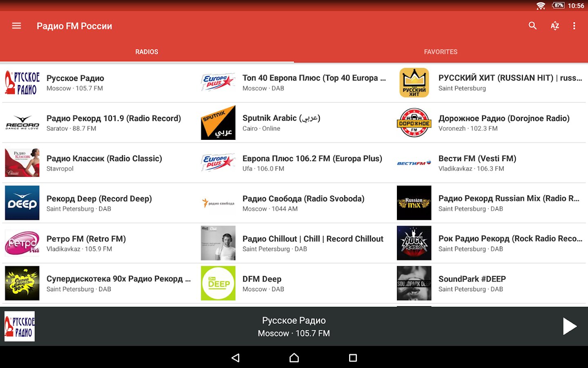Click the Europa Plus 106.2 FM logo
The height and width of the screenshot is (368, 588).
(x=218, y=163)
